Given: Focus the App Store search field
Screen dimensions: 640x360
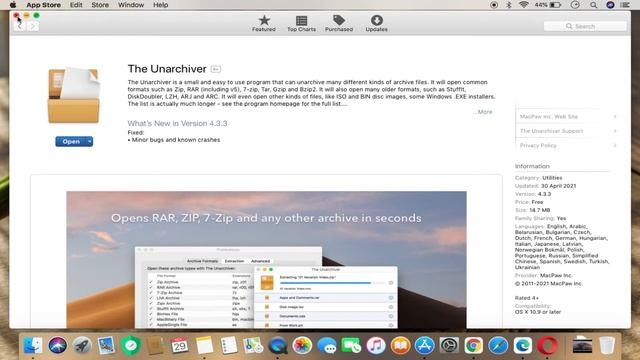Looking at the screenshot, I should pos(585,26).
